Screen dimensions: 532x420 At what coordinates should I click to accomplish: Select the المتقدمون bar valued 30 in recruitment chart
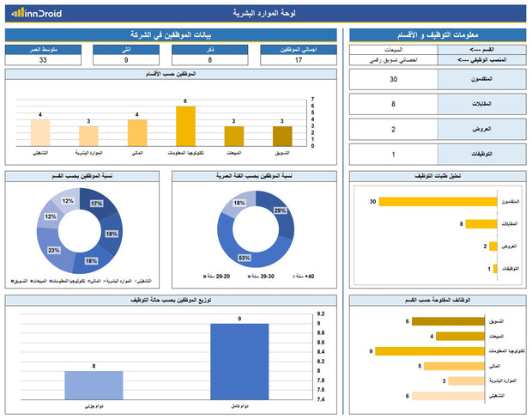coord(438,202)
